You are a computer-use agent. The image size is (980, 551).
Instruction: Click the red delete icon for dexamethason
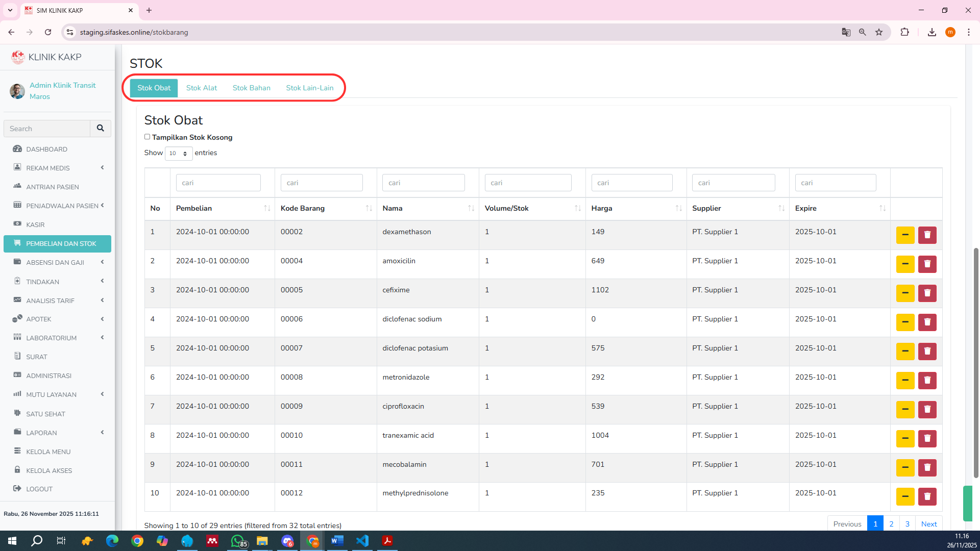coord(927,235)
